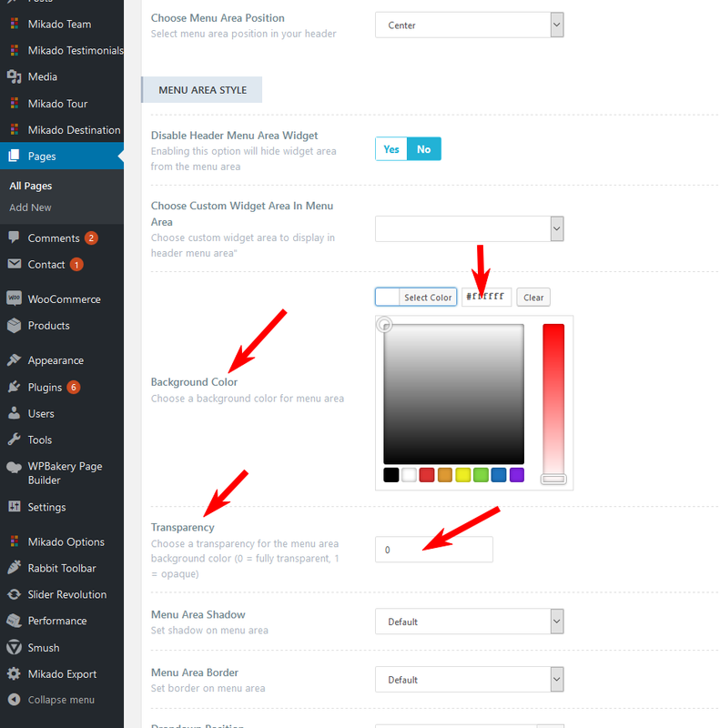The width and height of the screenshot is (720, 728).
Task: Open the All Pages submenu item
Action: click(31, 186)
